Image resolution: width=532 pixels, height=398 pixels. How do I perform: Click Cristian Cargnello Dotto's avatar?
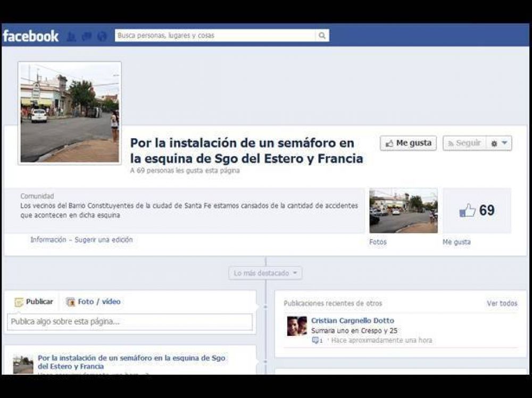click(x=297, y=326)
